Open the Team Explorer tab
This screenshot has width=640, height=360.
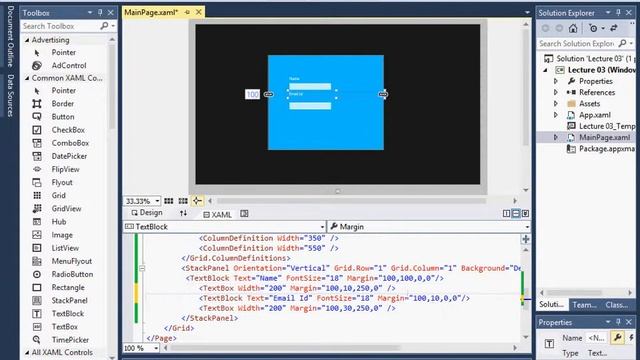(584, 305)
